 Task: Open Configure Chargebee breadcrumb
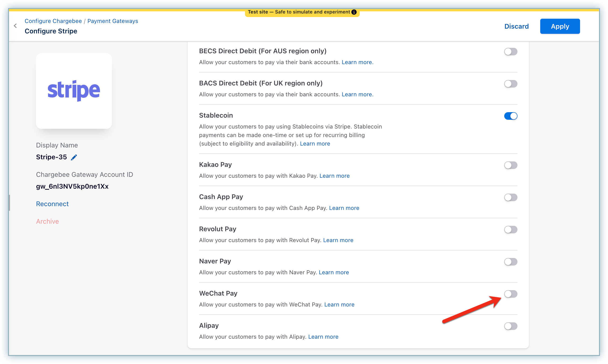[x=53, y=21]
